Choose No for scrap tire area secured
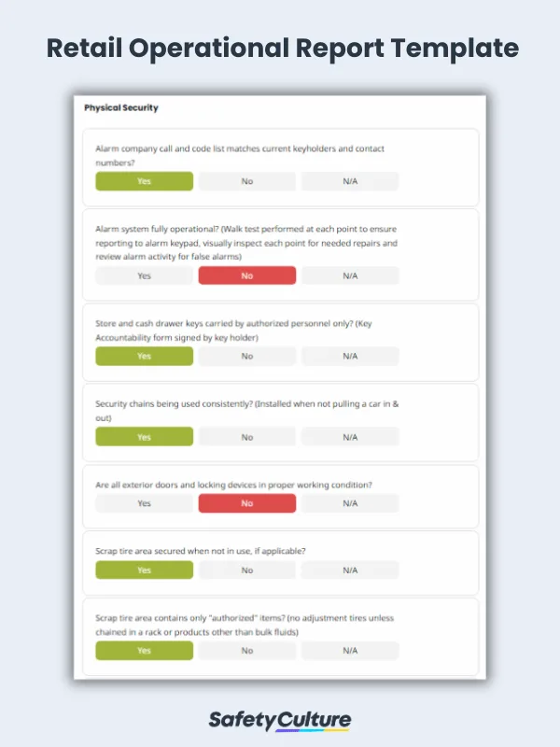The image size is (560, 747). [247, 570]
